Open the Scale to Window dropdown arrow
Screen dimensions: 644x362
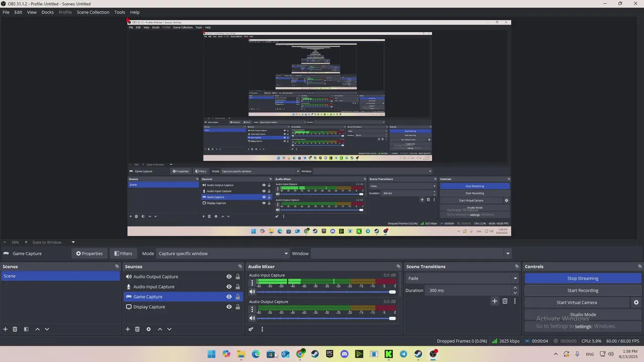click(x=73, y=242)
